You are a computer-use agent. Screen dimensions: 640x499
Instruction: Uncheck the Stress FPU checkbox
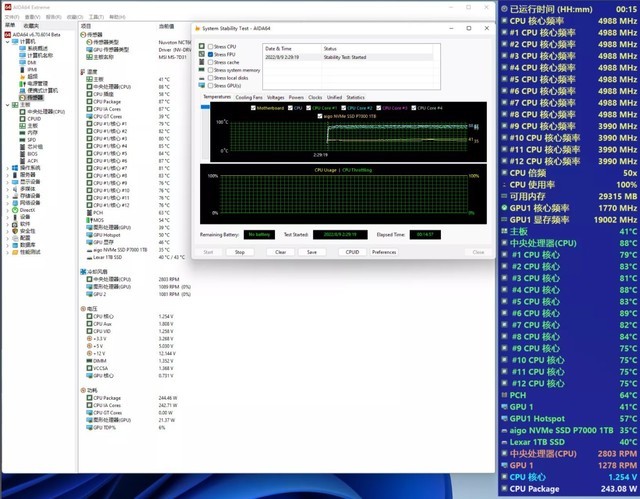click(211, 54)
